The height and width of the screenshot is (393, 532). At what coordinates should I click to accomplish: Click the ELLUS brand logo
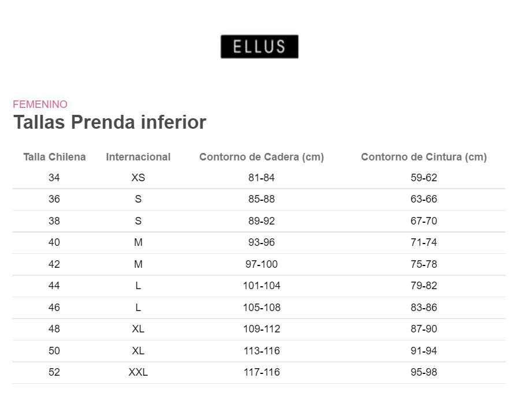point(259,46)
